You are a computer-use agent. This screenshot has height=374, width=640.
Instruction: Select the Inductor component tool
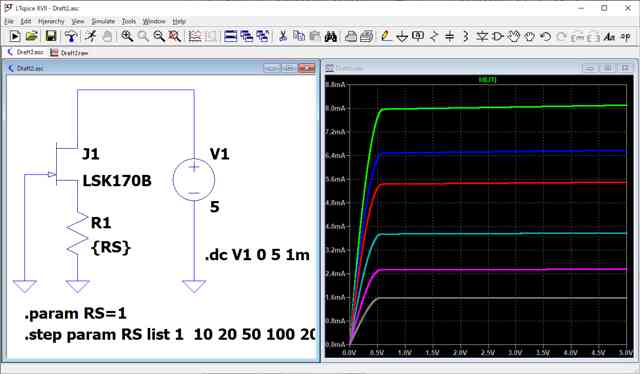coord(465,36)
